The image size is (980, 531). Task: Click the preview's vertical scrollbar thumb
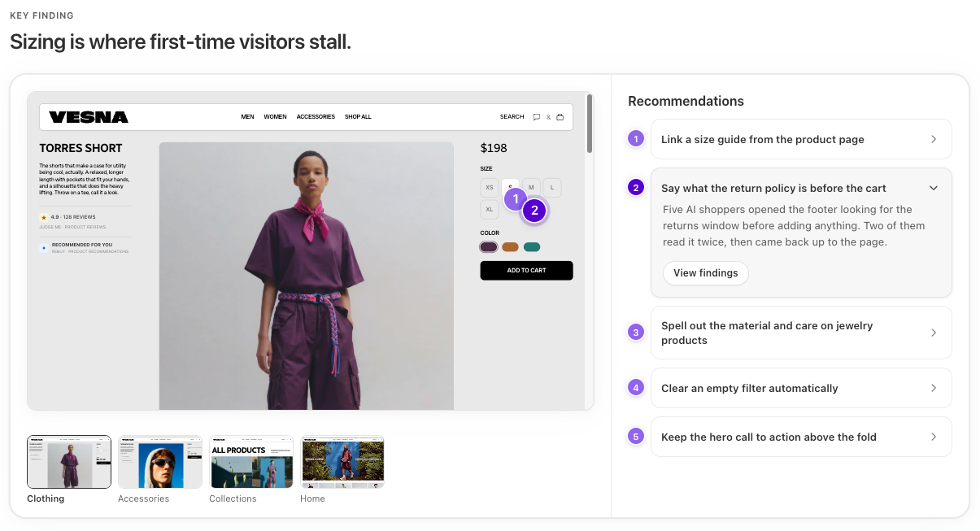coord(590,124)
